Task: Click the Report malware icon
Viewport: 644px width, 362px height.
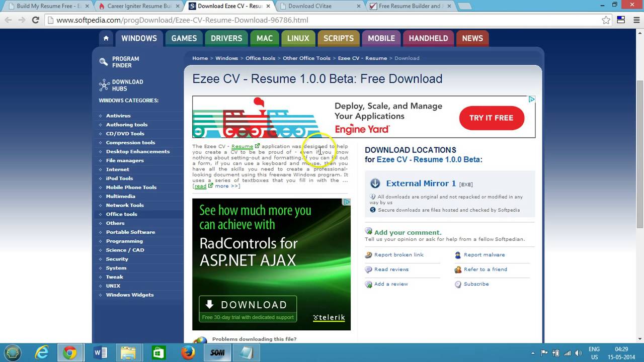Action: (458, 255)
